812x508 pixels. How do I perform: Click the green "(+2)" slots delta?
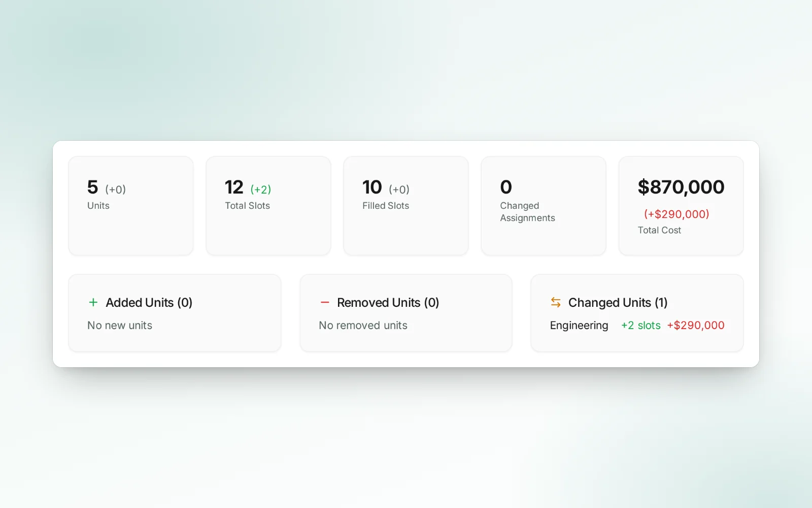click(x=261, y=189)
